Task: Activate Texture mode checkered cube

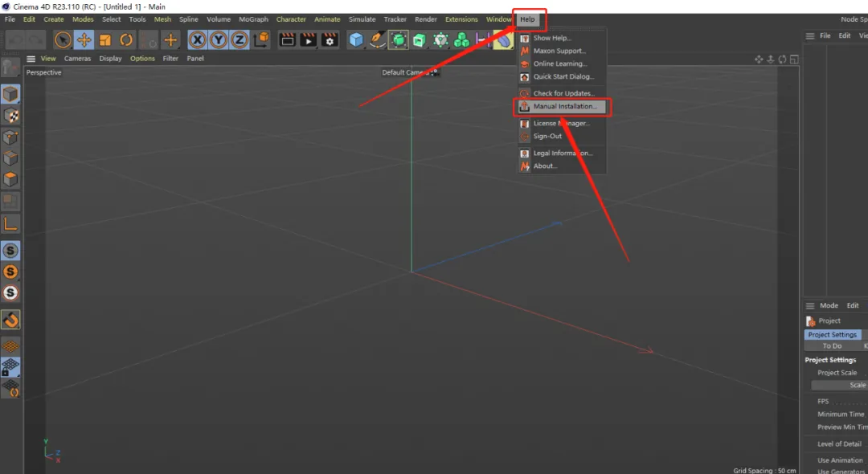Action: pos(10,116)
